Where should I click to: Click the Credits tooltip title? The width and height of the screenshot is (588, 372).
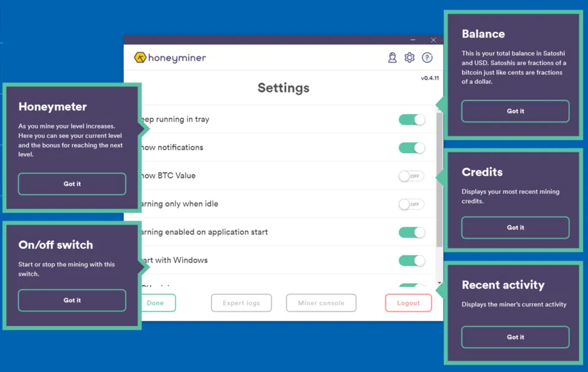click(x=482, y=172)
